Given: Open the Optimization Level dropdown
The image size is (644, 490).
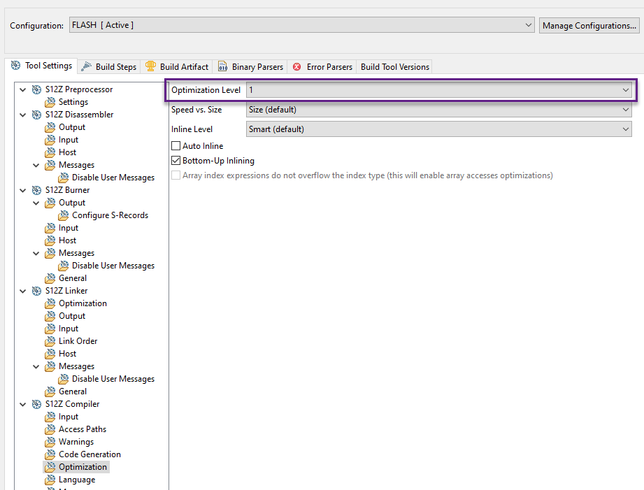Looking at the screenshot, I should [x=439, y=90].
